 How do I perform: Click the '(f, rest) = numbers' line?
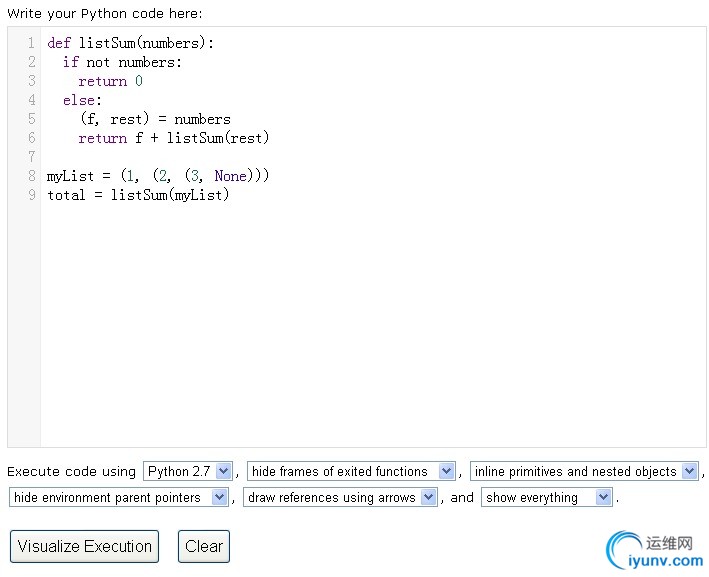coord(155,119)
